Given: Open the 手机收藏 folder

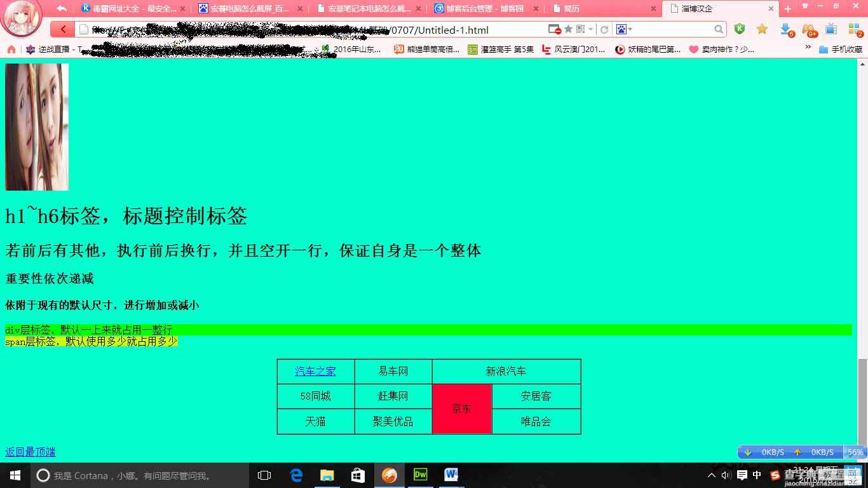Looking at the screenshot, I should point(841,49).
